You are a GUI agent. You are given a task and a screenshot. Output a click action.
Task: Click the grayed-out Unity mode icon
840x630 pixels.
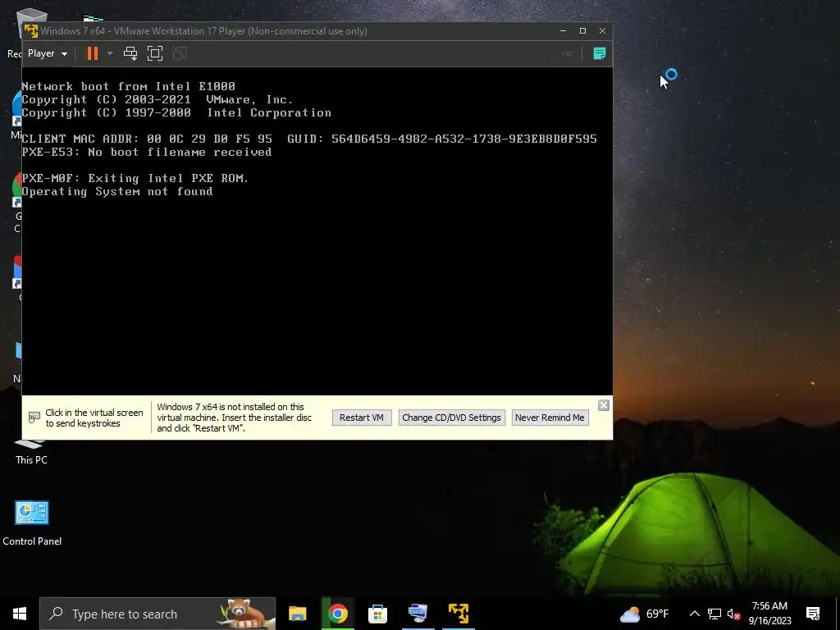point(180,53)
